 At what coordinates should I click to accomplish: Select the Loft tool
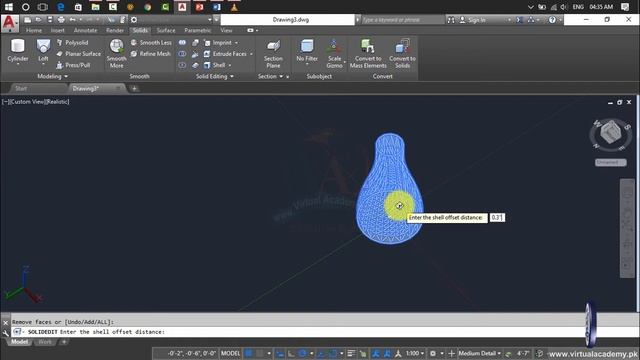[43, 51]
